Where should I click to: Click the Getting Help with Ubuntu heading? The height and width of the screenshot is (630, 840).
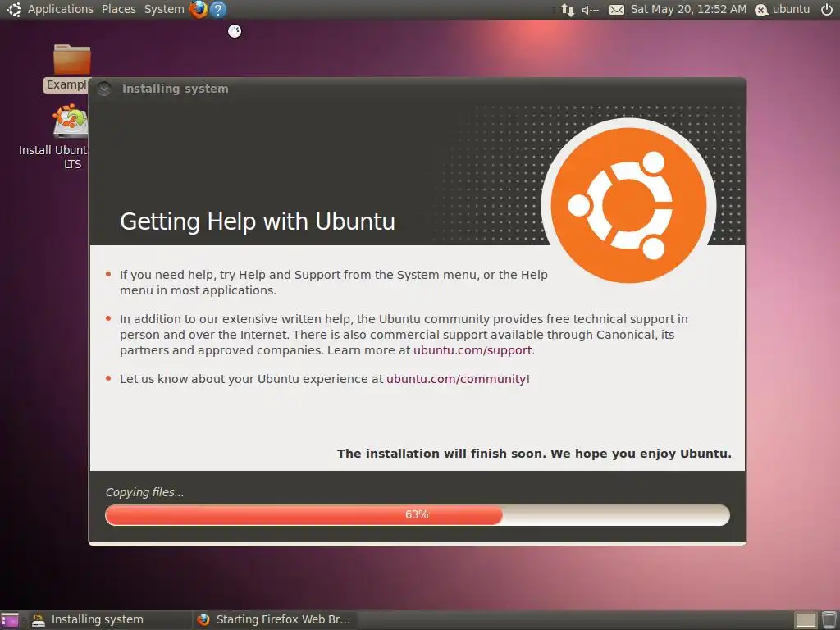[x=258, y=221]
